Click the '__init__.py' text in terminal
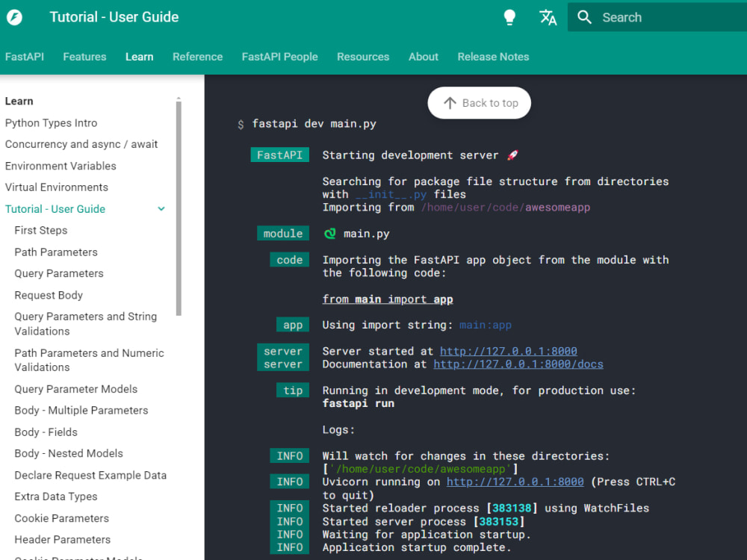747x560 pixels. [x=391, y=194]
